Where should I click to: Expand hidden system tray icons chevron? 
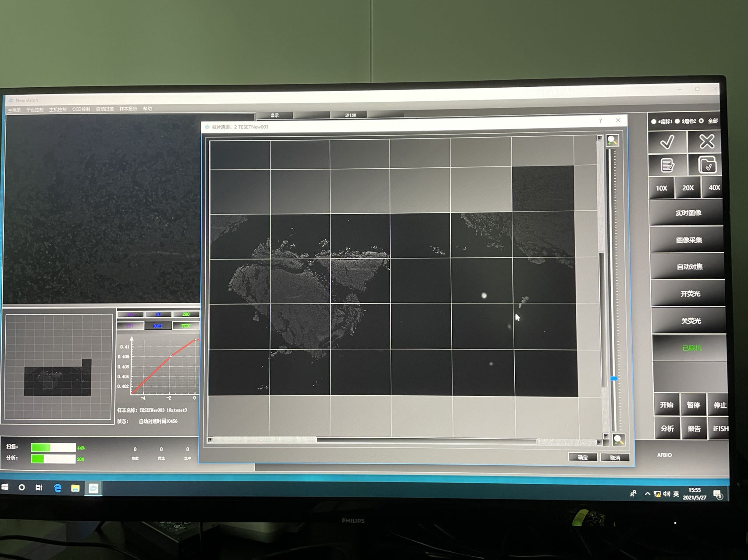point(647,494)
